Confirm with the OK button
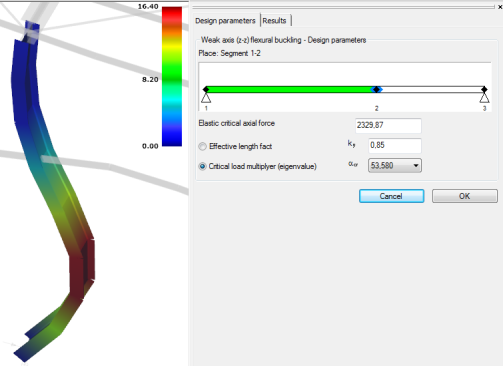The width and height of the screenshot is (503, 366). click(465, 196)
